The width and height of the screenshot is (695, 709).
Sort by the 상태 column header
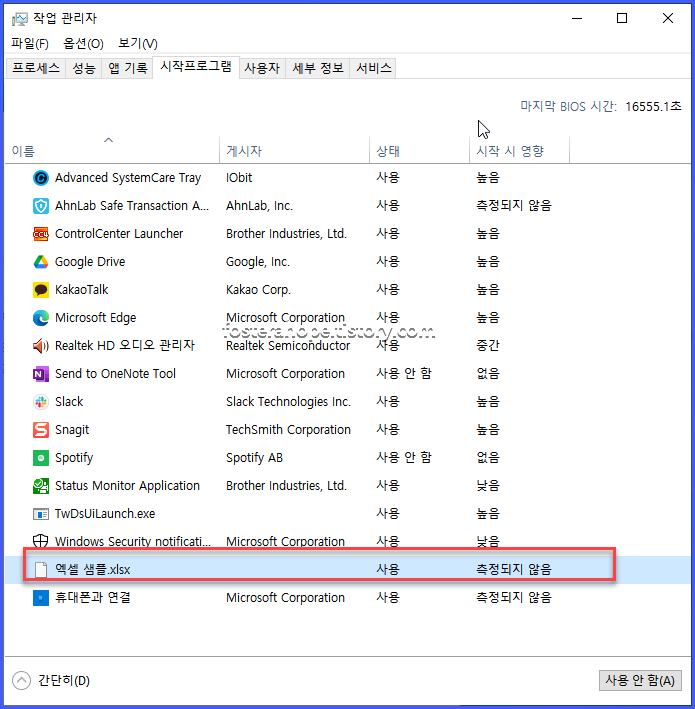pyautogui.click(x=419, y=150)
